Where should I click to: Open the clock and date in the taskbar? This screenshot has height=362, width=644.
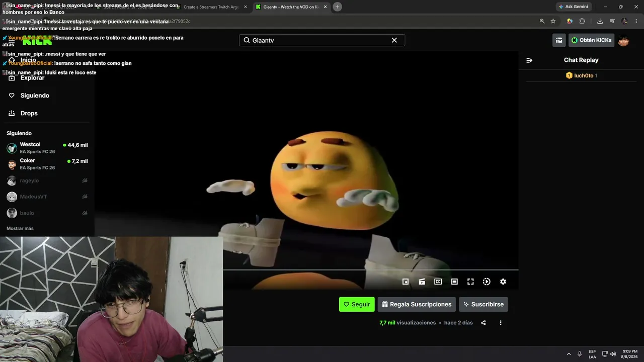630,354
